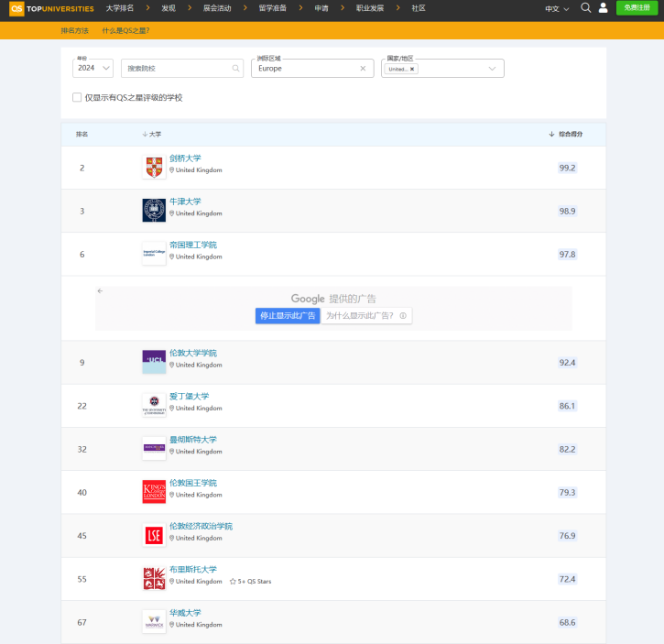
Task: Open the 展会活动 menu
Action: 217,8
